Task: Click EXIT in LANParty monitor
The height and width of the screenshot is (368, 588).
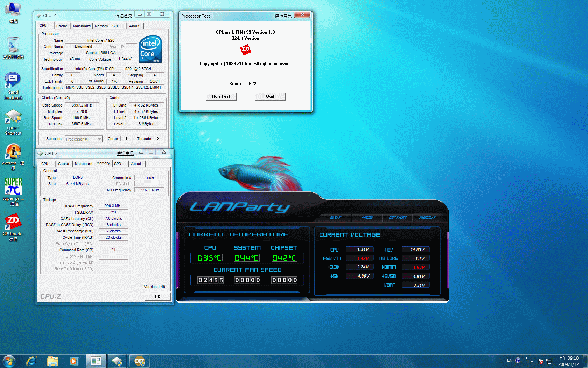Action: [335, 217]
